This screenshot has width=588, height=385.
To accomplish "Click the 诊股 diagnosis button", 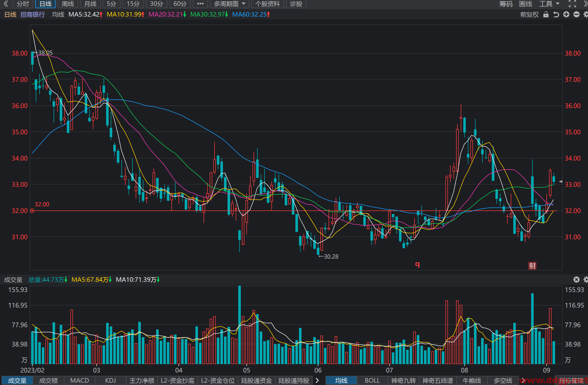I will [296, 4].
